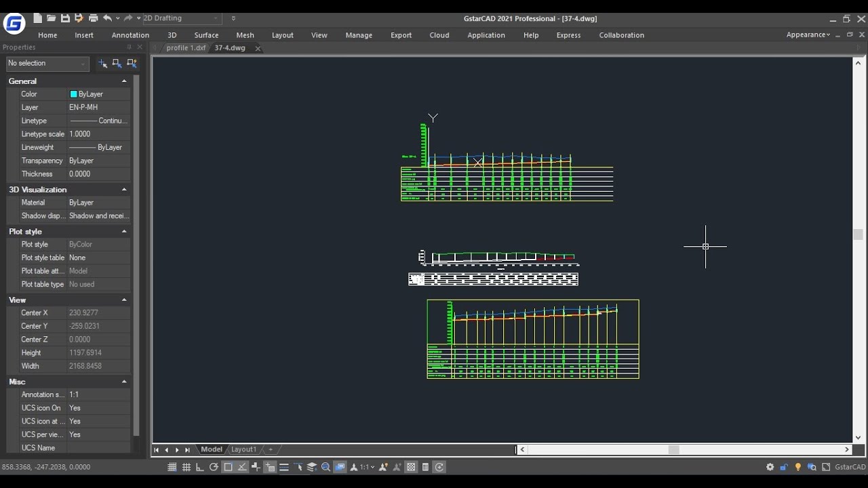Viewport: 868px width, 488px height.
Task: Undo the last action
Action: (x=107, y=18)
